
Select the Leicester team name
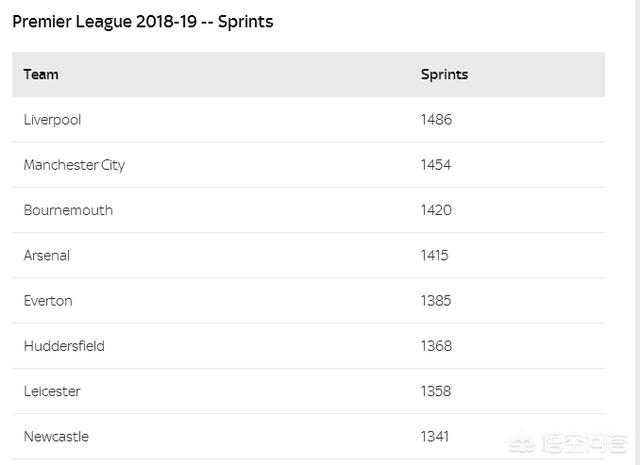52,391
